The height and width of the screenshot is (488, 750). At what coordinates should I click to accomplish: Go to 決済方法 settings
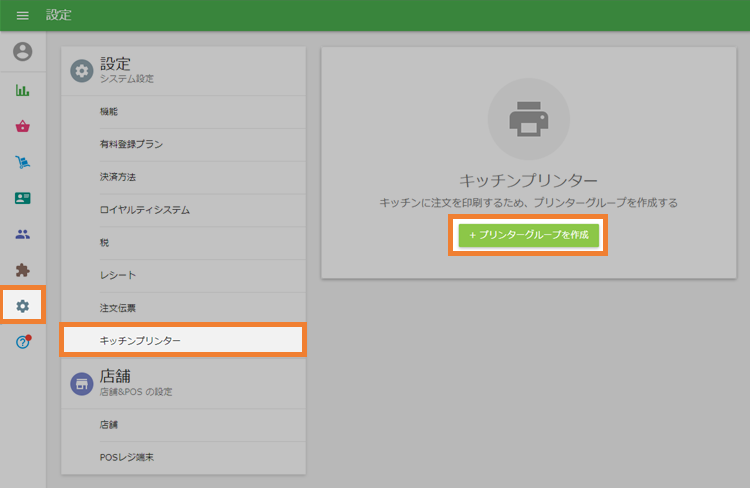tap(117, 177)
